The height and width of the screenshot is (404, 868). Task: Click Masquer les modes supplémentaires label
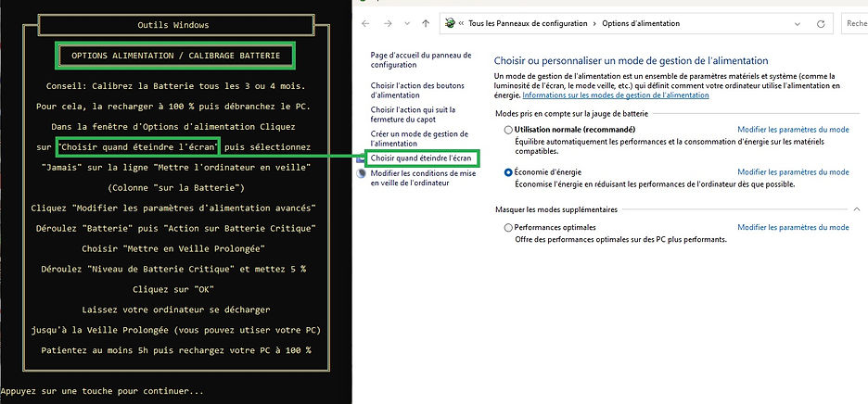click(555, 209)
